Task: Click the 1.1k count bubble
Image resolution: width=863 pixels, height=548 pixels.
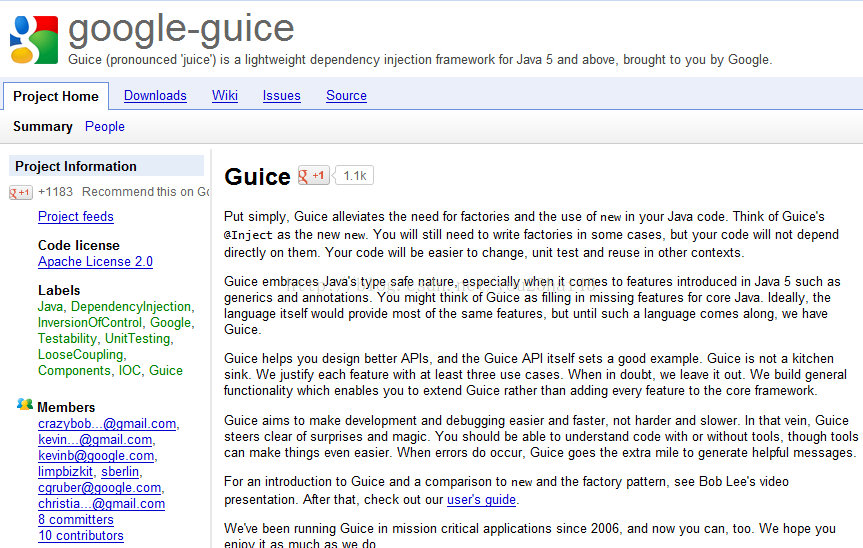Action: pos(354,176)
